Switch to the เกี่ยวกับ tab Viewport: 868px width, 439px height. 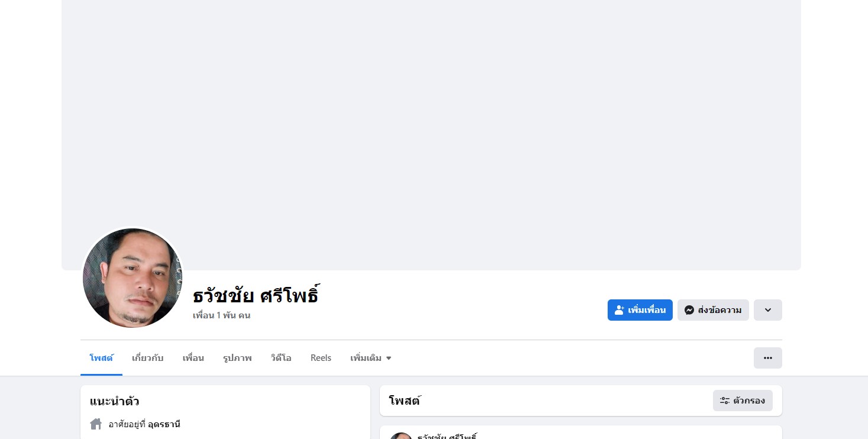[147, 358]
